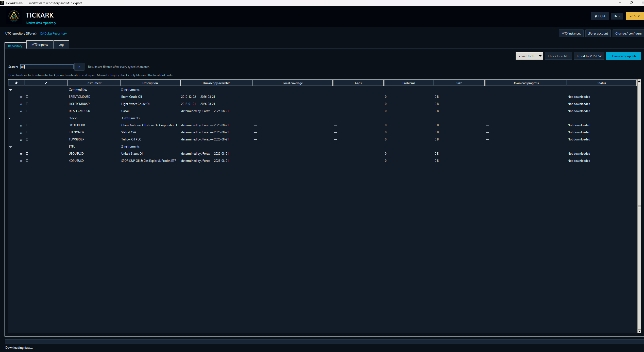Switch theme with the Light toggle
This screenshot has height=352, width=644.
[600, 16]
